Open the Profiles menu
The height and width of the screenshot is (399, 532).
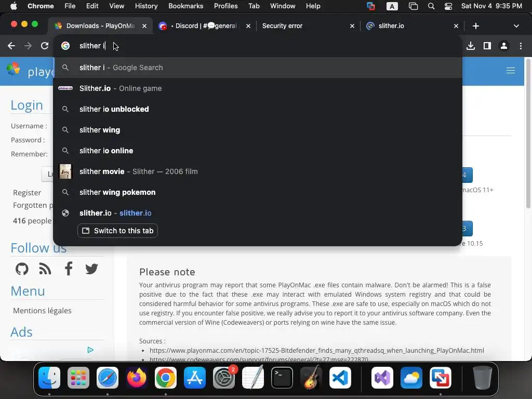(225, 6)
